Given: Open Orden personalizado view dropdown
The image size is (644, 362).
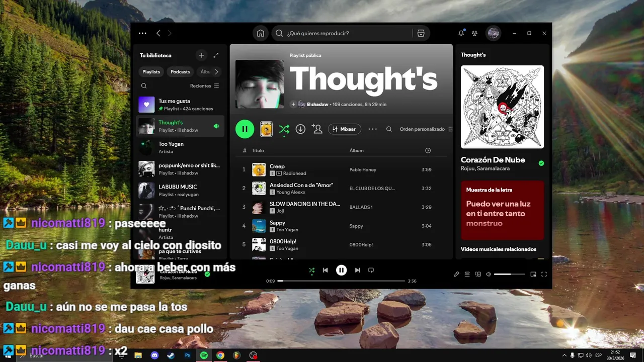Looking at the screenshot, I should [426, 129].
